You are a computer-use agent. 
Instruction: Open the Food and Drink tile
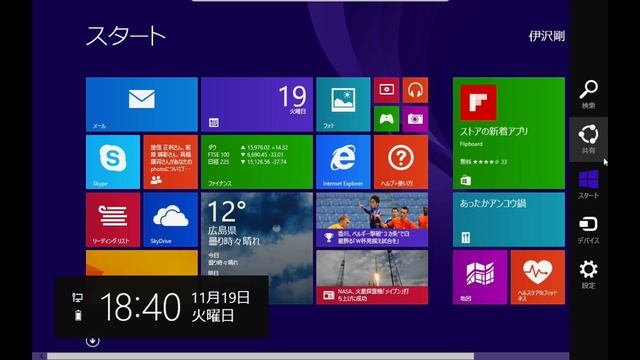pyautogui.click(x=509, y=220)
